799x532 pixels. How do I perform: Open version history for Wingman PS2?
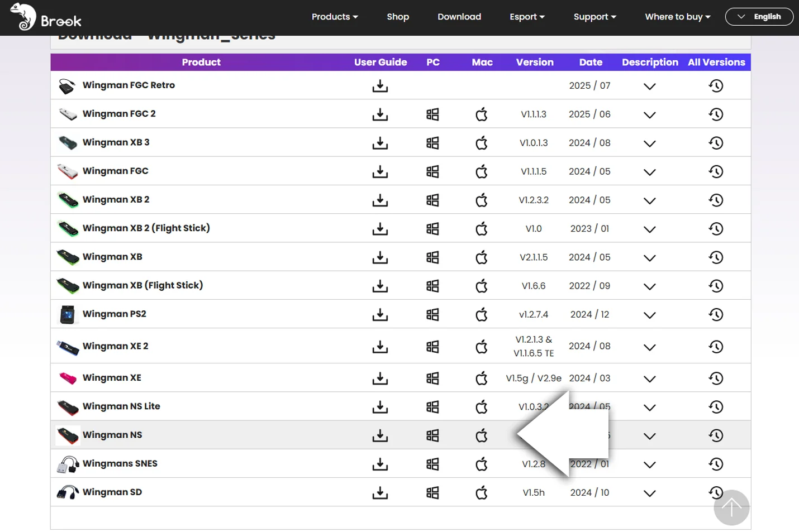point(716,314)
